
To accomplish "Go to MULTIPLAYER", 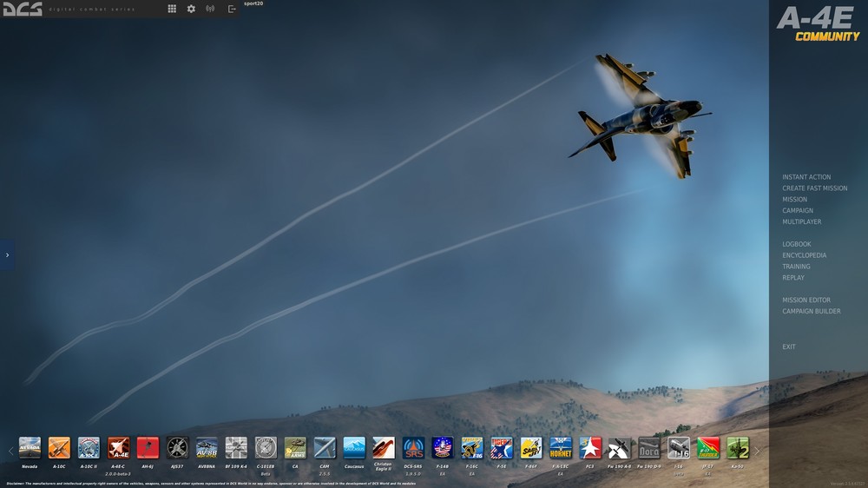I will click(x=801, y=221).
